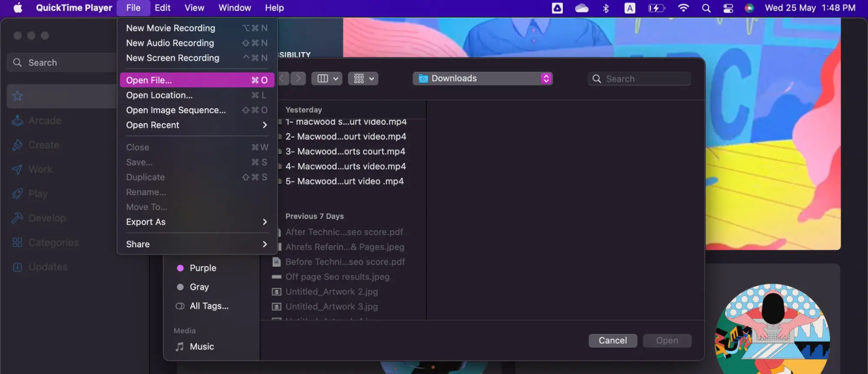Click the Open button in file dialog
Image resolution: width=868 pixels, height=374 pixels.
pyautogui.click(x=667, y=341)
